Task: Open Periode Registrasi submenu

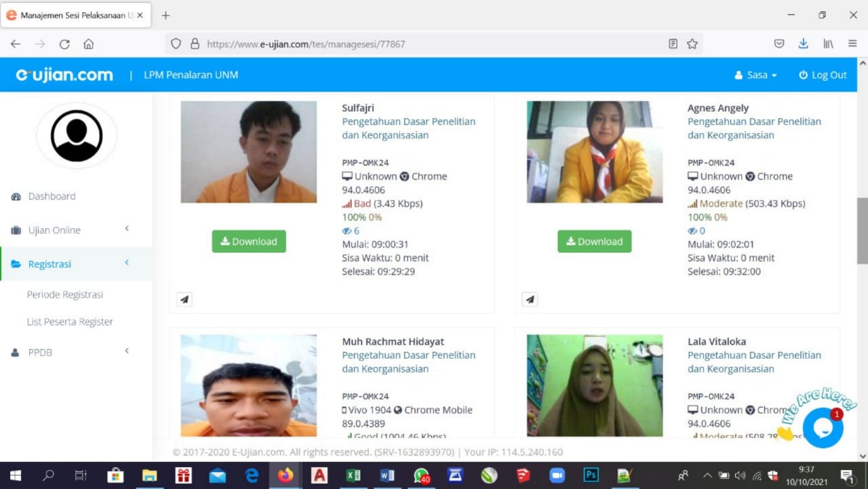Action: pyautogui.click(x=65, y=294)
